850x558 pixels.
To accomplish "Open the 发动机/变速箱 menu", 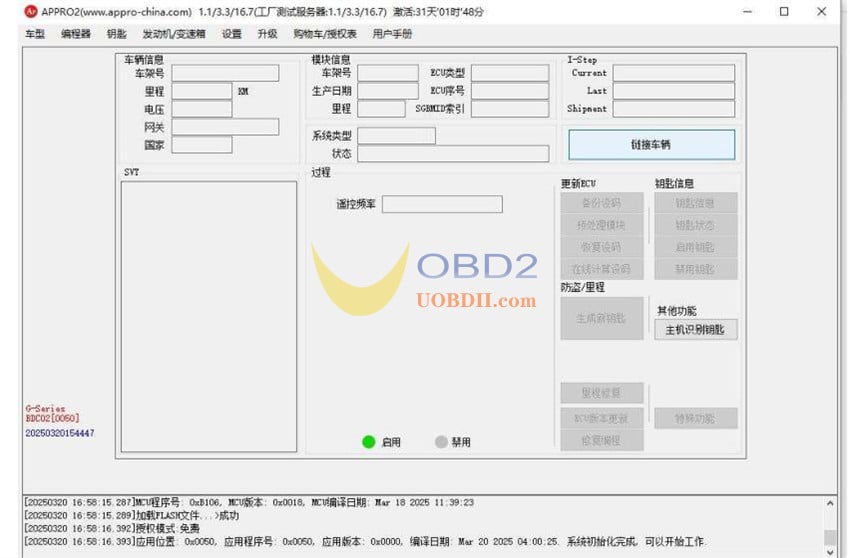I will click(174, 34).
